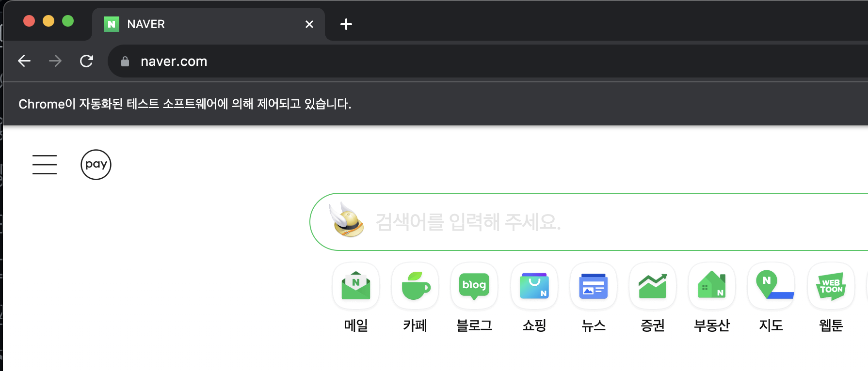Screen dimensions: 868x371
Task: View site security lock info
Action: (125, 62)
